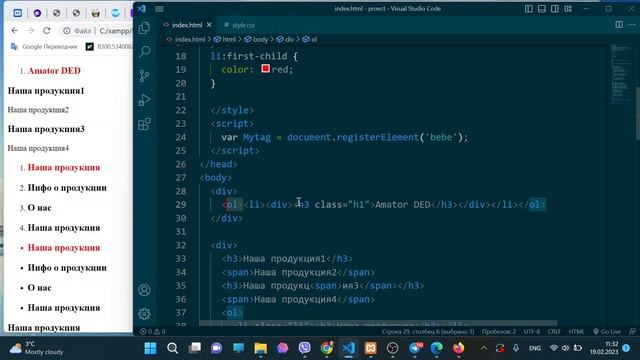This screenshot has height=360, width=640.
Task: Open the VS Code notifications bell
Action: [x=632, y=331]
